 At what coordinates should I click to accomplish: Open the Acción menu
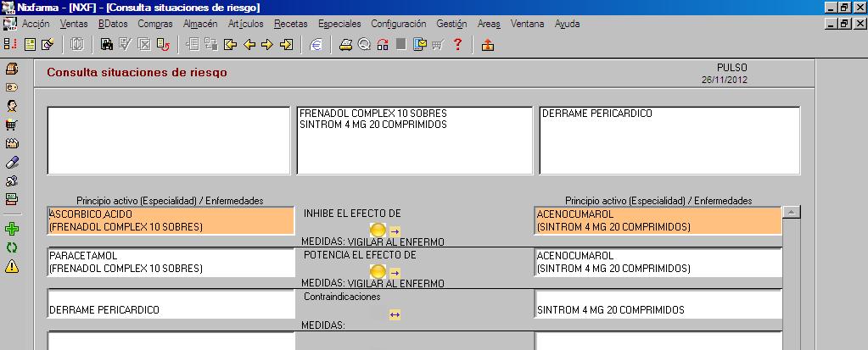pos(36,24)
